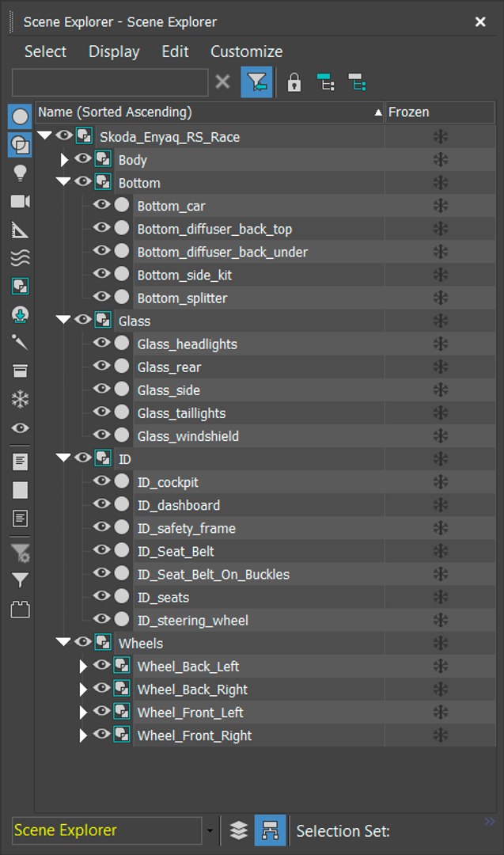Image resolution: width=504 pixels, height=855 pixels.
Task: Toggle Display Shapes filter icon
Action: coord(20,145)
